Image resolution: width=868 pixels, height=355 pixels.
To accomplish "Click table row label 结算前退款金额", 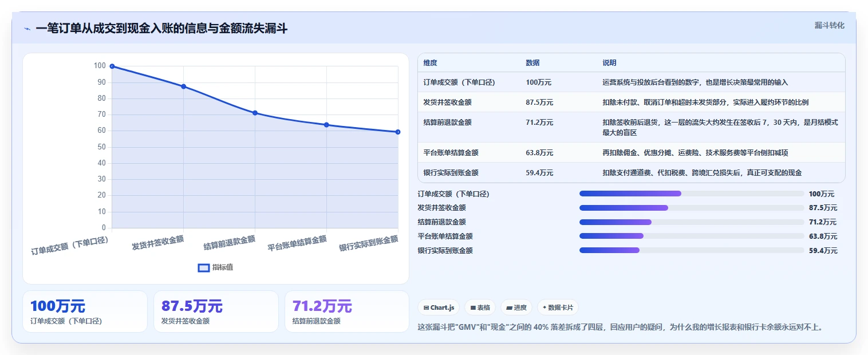I will tap(447, 123).
